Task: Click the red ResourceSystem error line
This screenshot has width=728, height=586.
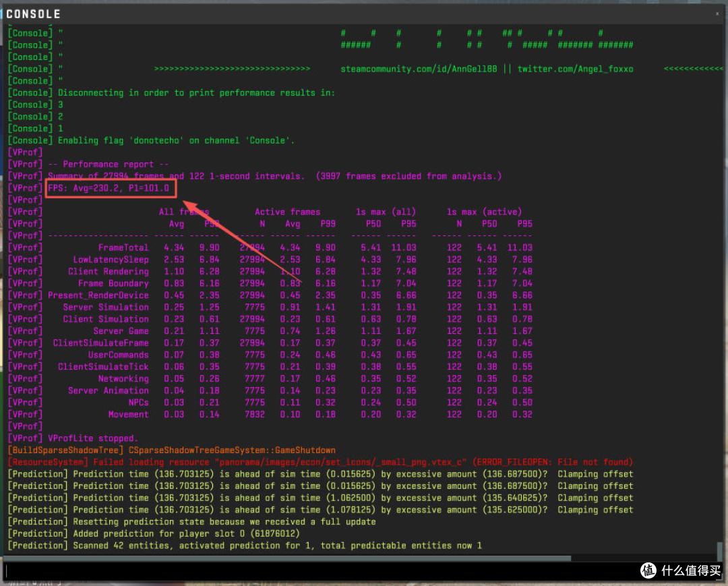Action: (x=320, y=462)
